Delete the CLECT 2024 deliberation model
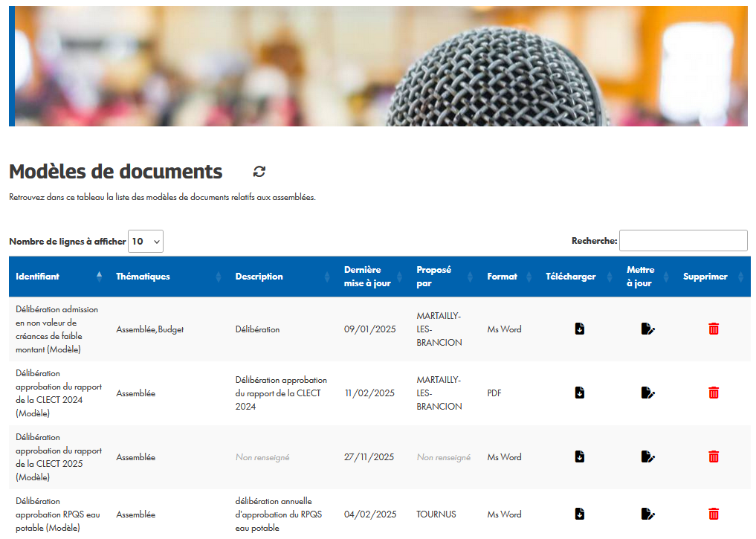This screenshot has width=756, height=539. [714, 393]
